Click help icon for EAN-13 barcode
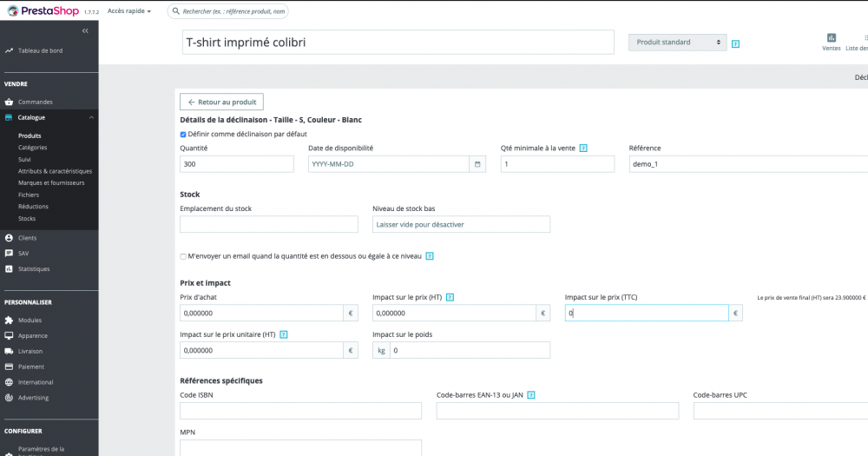Viewport: 868px width, 456px height. [x=530, y=395]
